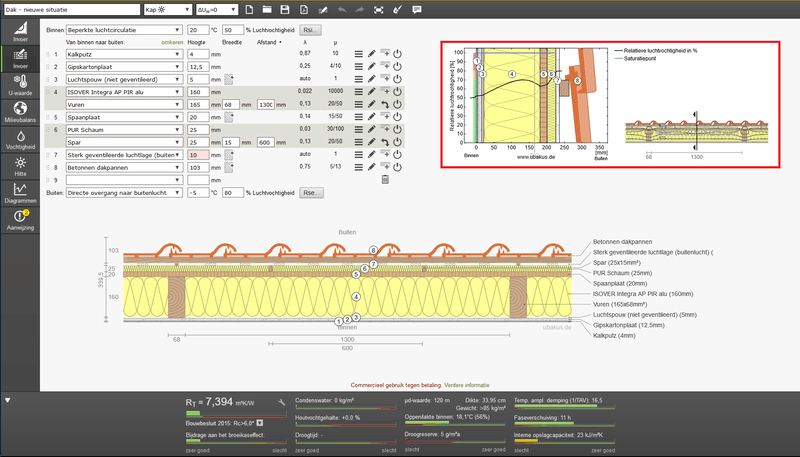Toggle the Luchtspouw layer on or off
800x457 pixels.
point(397,79)
